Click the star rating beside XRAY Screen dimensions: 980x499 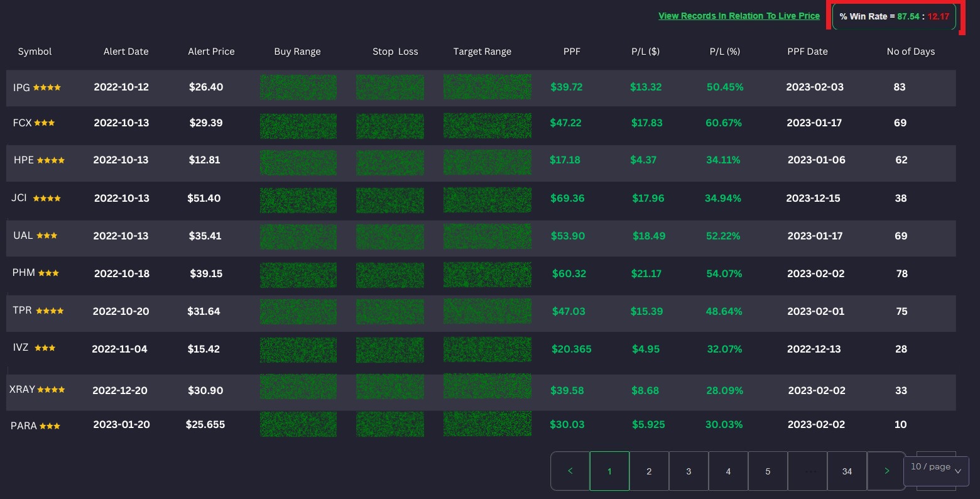(51, 390)
